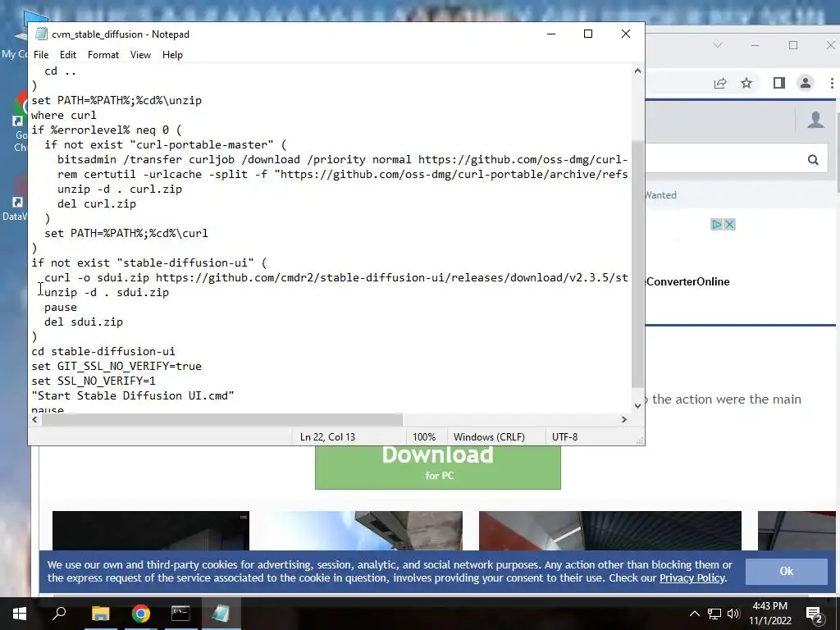Open the Chrome profile avatar icon

click(x=806, y=83)
